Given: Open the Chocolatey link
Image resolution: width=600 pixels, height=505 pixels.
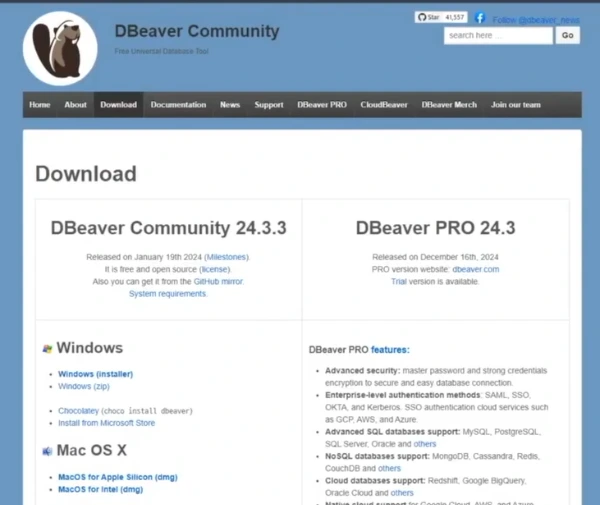Looking at the screenshot, I should pyautogui.click(x=78, y=411).
